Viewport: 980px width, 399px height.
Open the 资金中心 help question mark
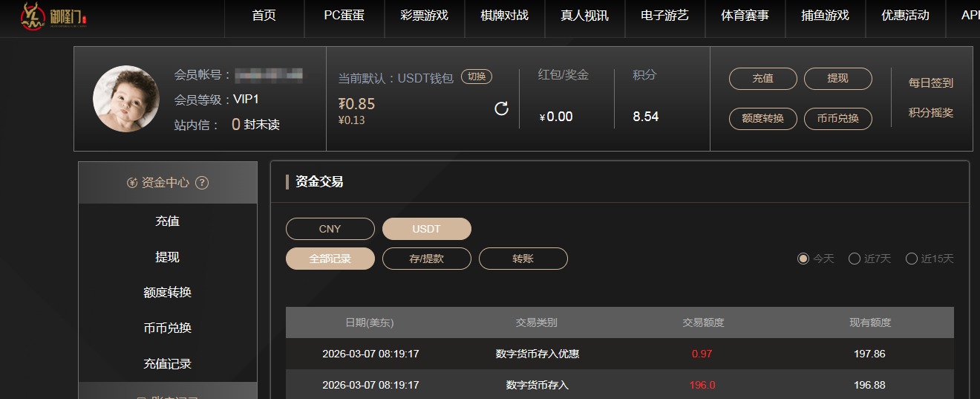click(x=201, y=183)
